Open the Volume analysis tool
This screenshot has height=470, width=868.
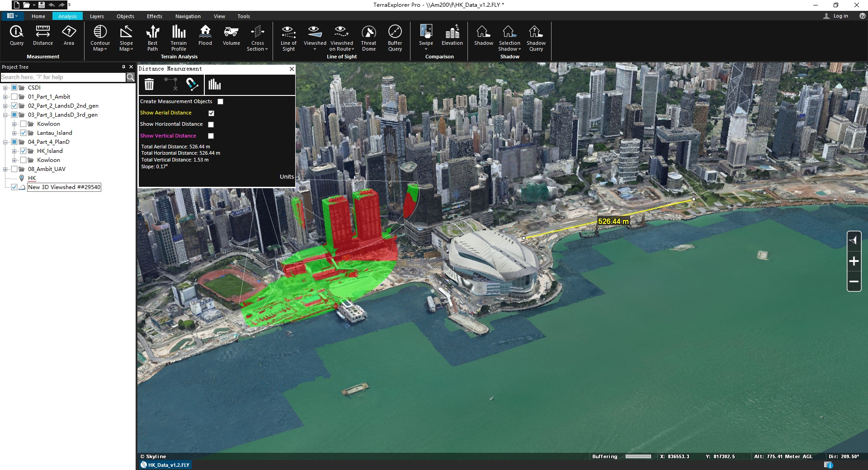point(231,36)
